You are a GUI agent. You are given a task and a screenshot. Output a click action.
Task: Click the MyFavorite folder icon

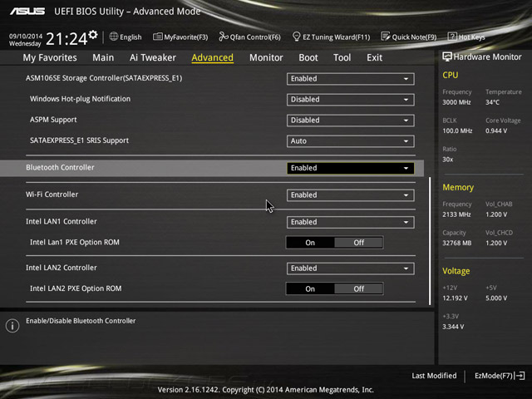pyautogui.click(x=157, y=37)
